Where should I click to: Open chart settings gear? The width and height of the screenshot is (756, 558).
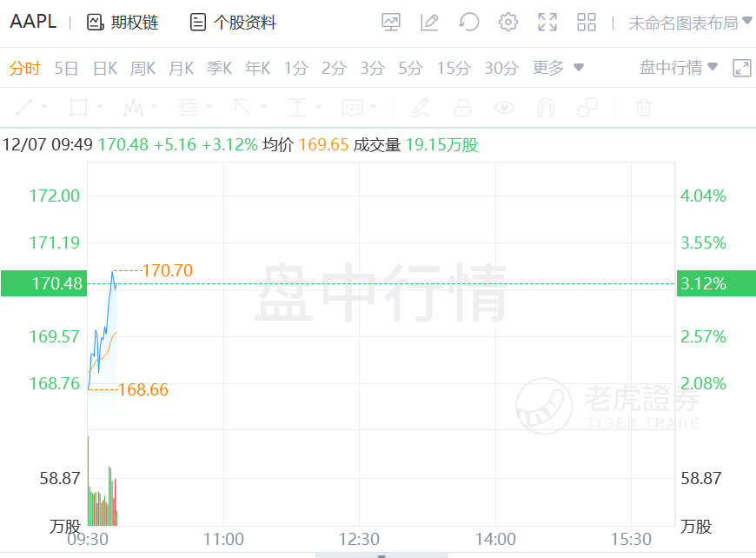(508, 23)
